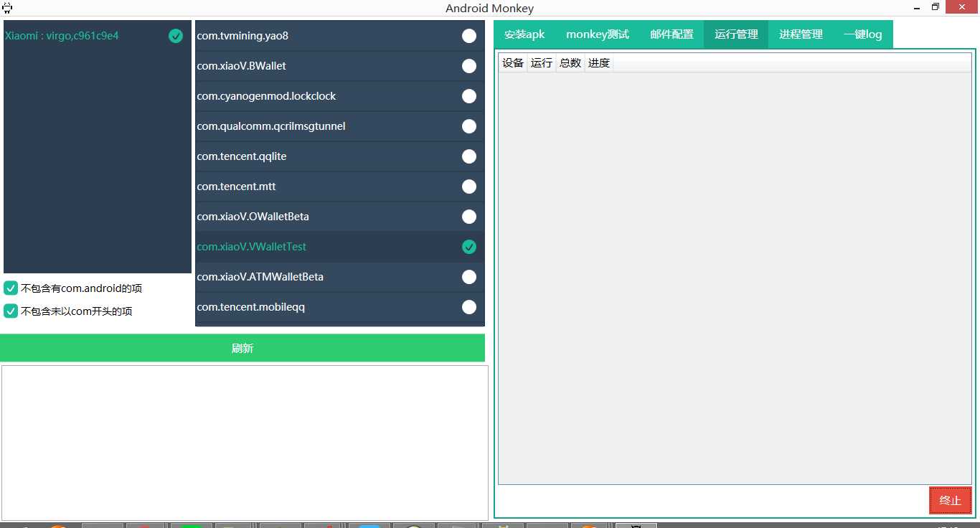Screen dimensions: 980x528
Task: Click the Xiaomi : virgo,c961c9e4 device name
Action: pos(62,36)
